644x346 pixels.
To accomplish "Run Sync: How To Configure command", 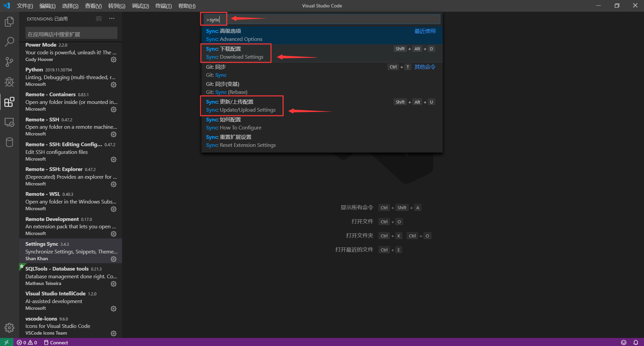I will pos(322,124).
